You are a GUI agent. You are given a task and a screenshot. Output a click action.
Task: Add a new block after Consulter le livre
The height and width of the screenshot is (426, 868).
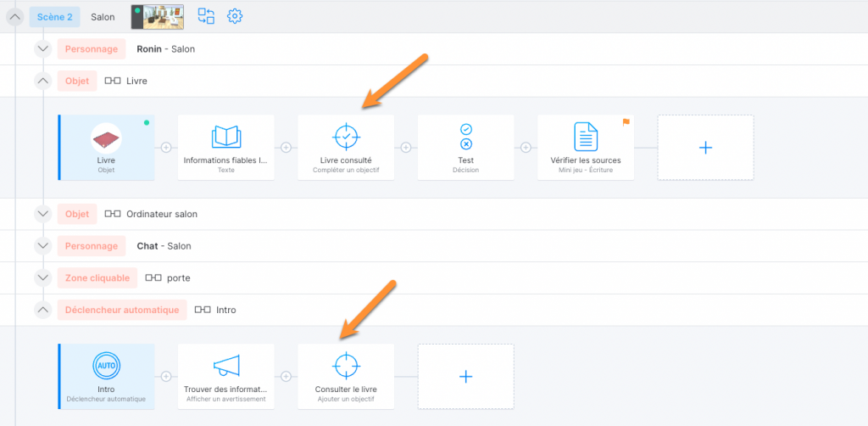[x=466, y=377]
